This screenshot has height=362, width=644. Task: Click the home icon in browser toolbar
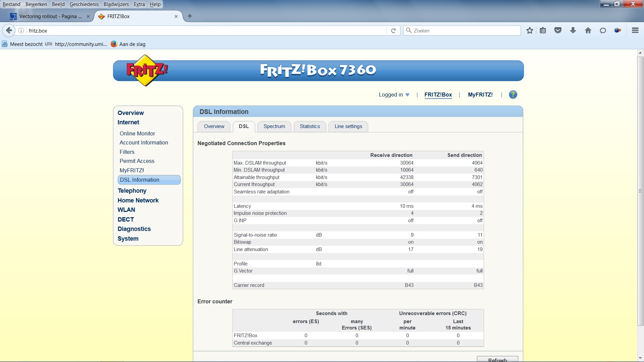(x=588, y=31)
